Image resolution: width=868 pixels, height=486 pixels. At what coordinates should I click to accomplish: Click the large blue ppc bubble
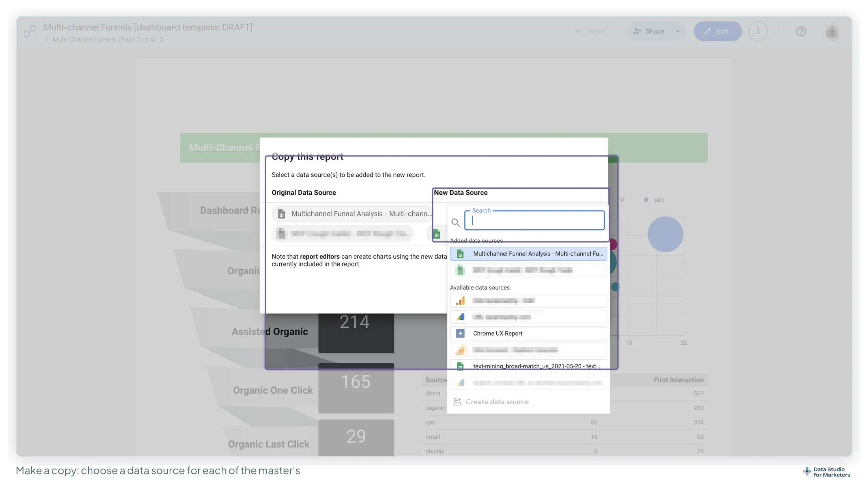coord(665,235)
